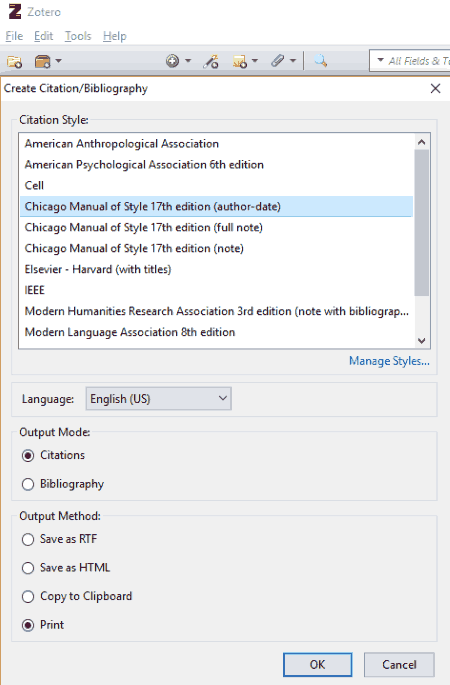Click the New Collection toolbar icon
The width and height of the screenshot is (450, 685).
tap(14, 61)
